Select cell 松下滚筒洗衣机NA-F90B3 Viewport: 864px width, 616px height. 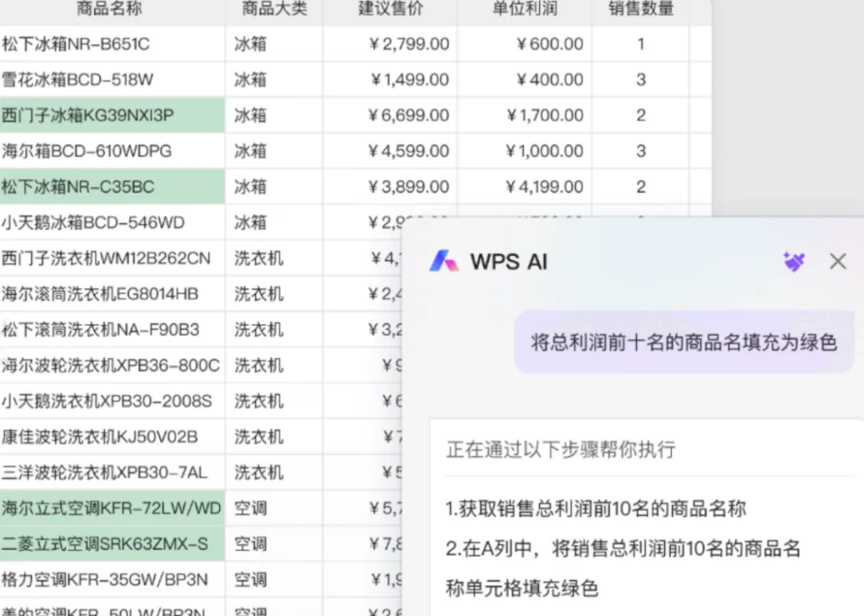(113, 330)
